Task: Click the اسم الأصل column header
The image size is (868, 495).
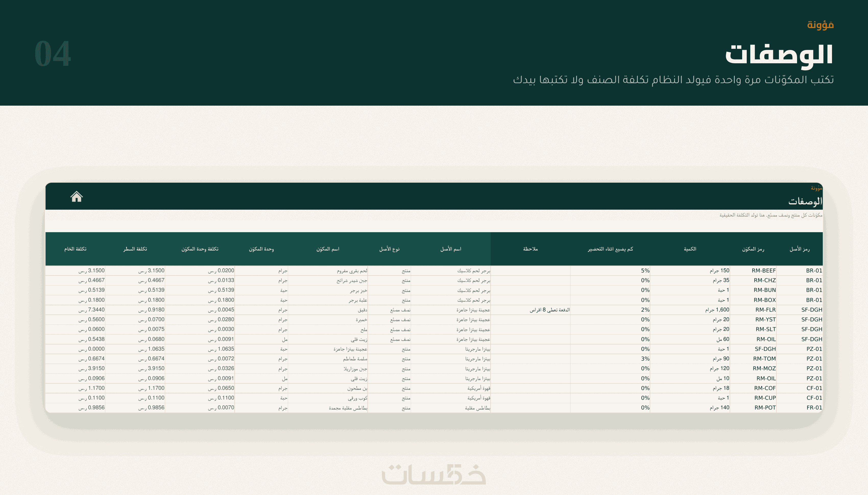Action: [451, 249]
